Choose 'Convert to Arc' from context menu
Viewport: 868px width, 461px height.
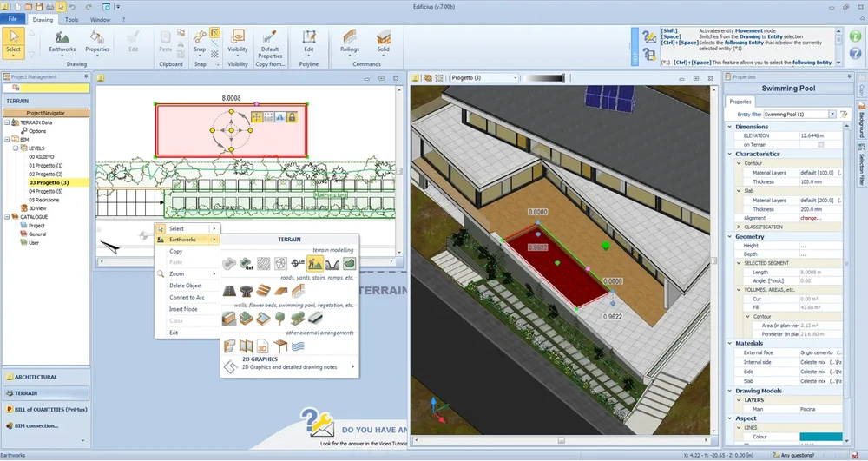click(186, 298)
